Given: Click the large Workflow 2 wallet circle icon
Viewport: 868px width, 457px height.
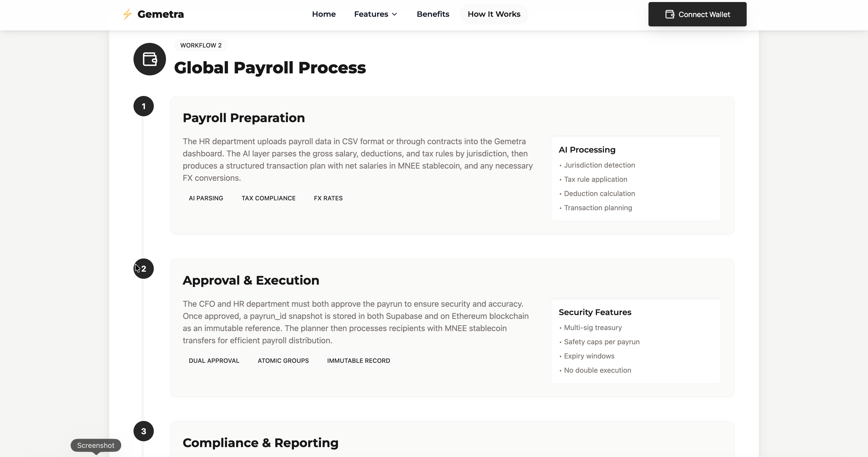Looking at the screenshot, I should pyautogui.click(x=149, y=59).
